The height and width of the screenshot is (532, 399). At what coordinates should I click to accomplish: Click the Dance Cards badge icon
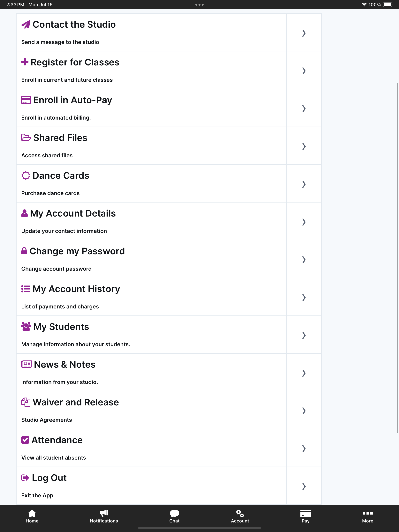point(26,175)
